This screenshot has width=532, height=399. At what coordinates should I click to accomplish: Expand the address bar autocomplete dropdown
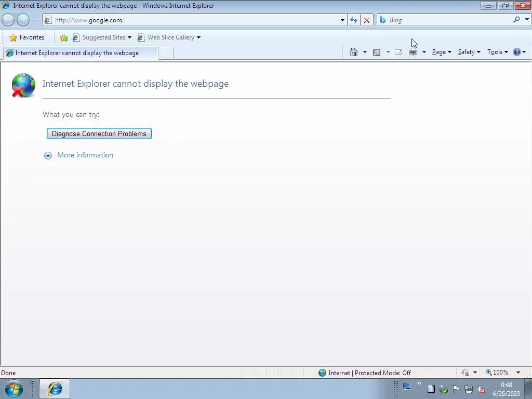click(x=342, y=20)
